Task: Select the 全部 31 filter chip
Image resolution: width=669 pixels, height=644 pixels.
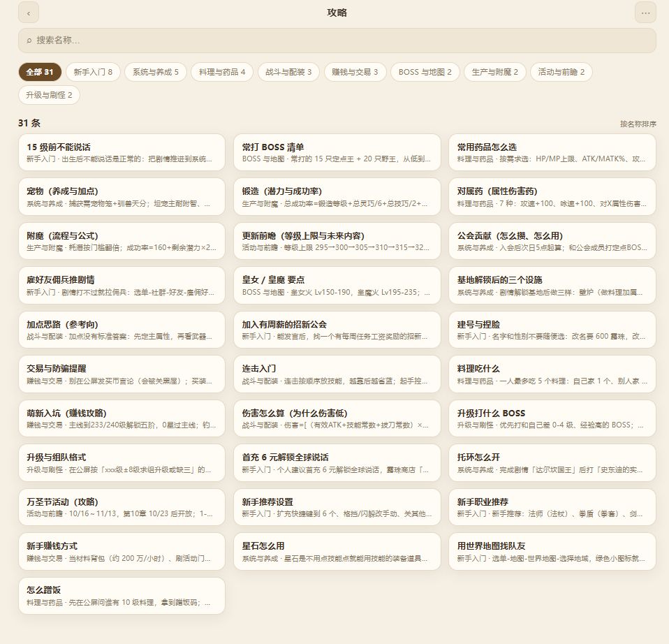Action: click(40, 72)
